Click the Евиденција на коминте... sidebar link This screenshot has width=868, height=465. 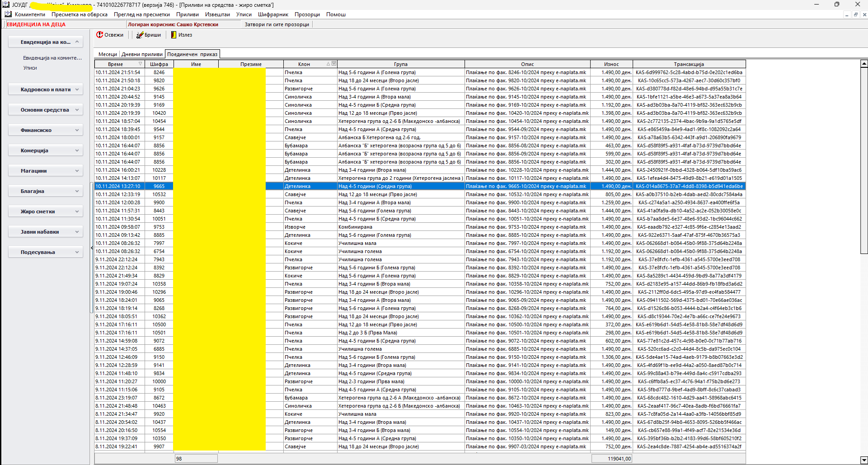(52, 58)
